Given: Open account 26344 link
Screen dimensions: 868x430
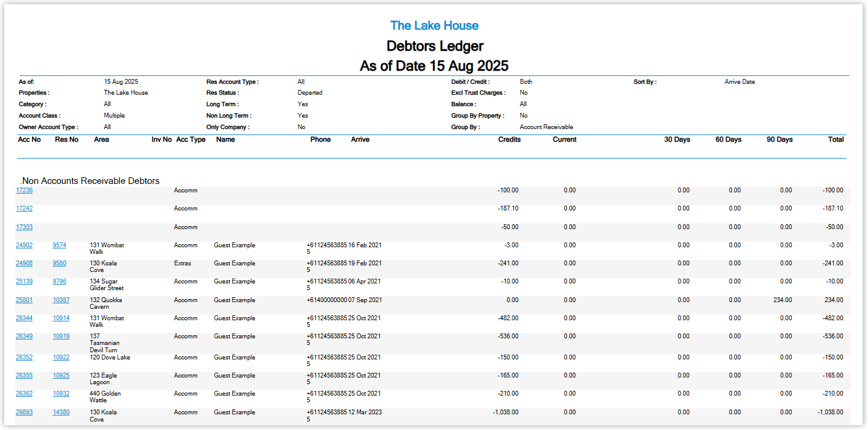Looking at the screenshot, I should click(x=24, y=318).
